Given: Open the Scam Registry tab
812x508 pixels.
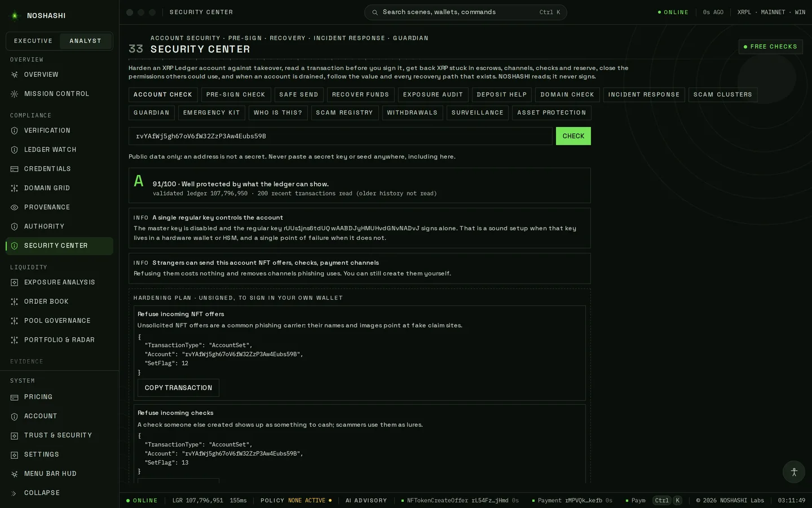Looking at the screenshot, I should [x=345, y=113].
